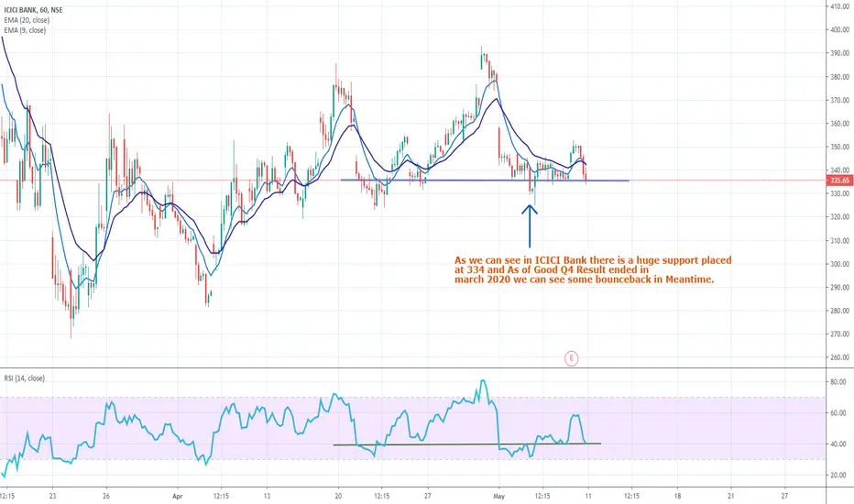Select the EMA (20, close) indicator label
This screenshot has height=504, width=854.
(x=27, y=20)
